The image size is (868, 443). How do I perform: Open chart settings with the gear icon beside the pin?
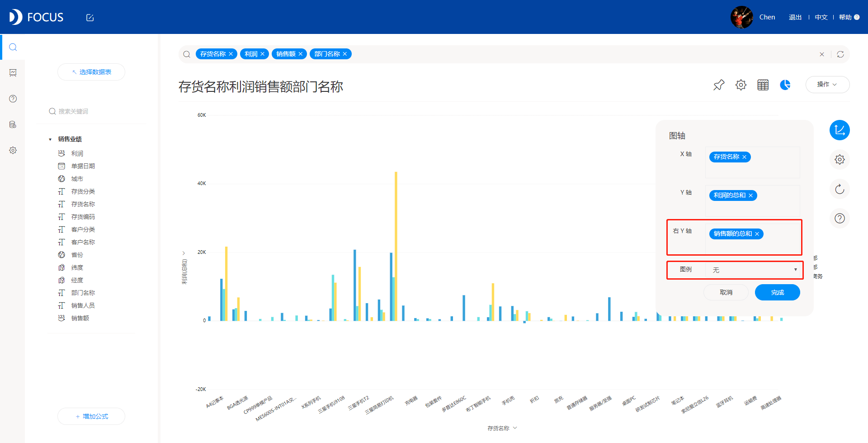pos(741,85)
